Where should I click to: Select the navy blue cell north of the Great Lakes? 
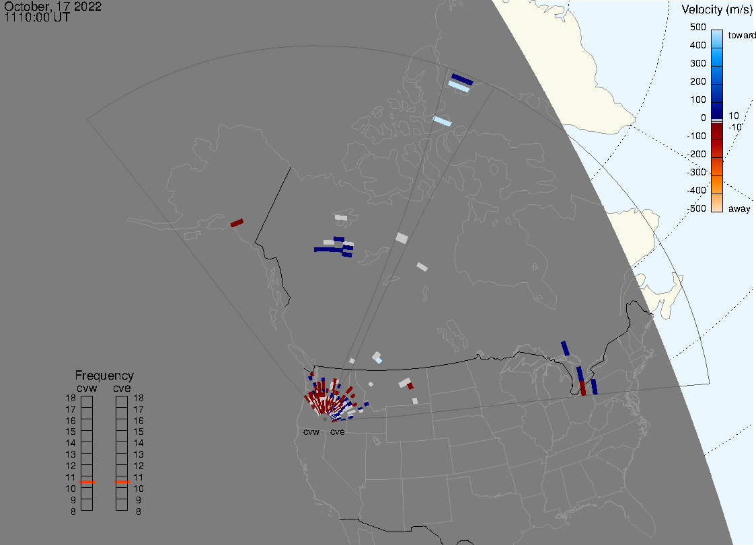565,347
